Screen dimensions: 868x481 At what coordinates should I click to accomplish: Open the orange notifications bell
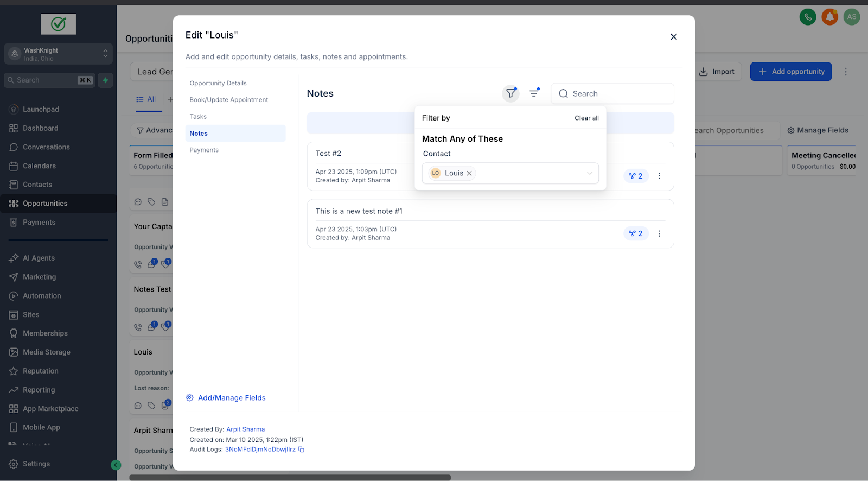pos(829,17)
